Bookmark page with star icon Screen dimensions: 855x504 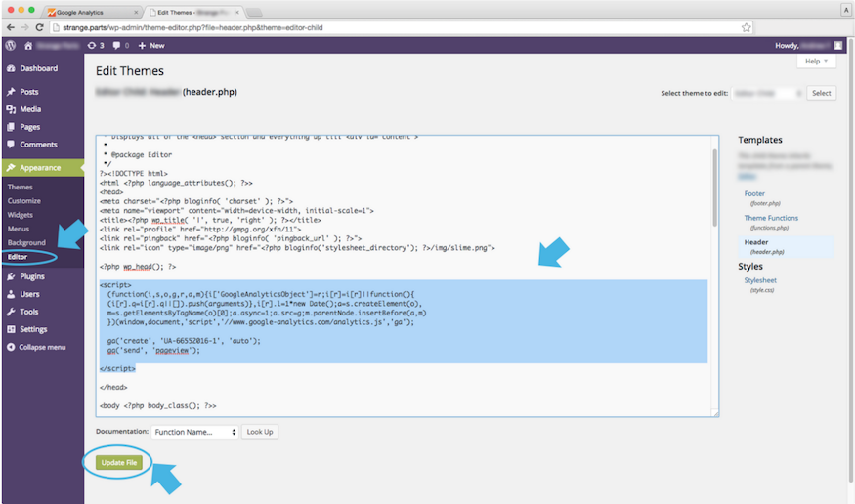(746, 27)
